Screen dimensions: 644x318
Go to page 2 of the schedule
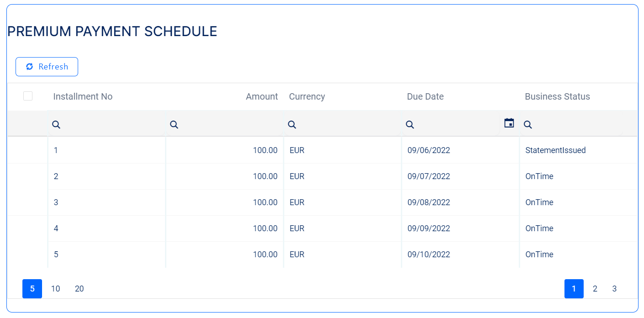coord(595,289)
